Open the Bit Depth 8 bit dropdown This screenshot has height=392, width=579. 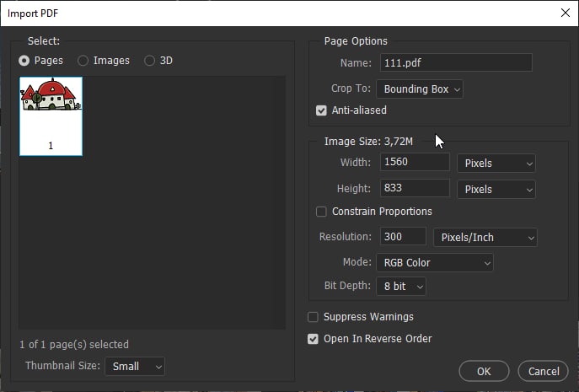[x=401, y=287]
